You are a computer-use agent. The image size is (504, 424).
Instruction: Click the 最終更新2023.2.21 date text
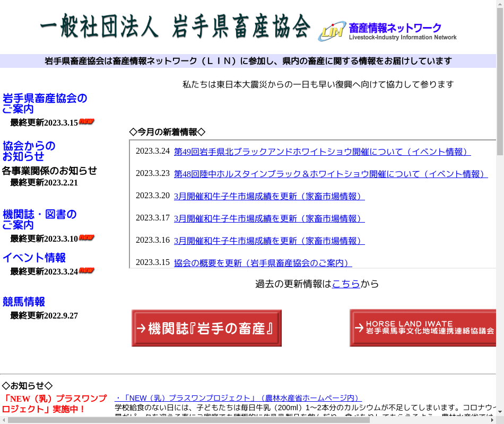[x=44, y=182]
